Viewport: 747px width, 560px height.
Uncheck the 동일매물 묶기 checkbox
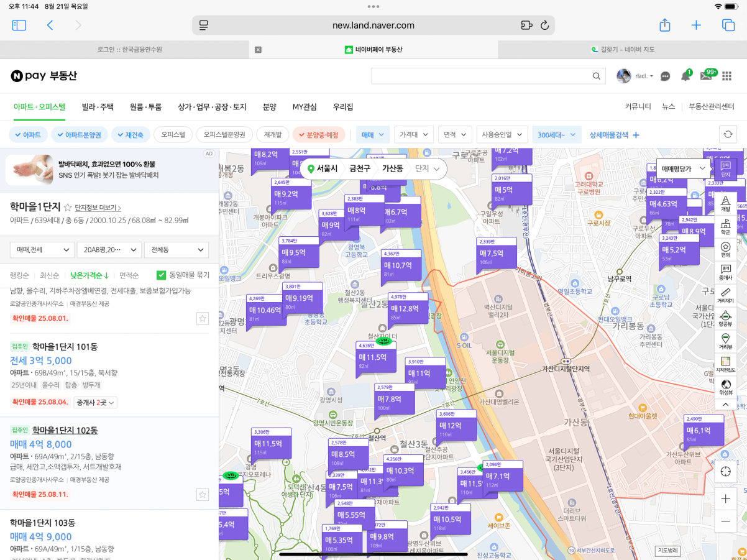pos(162,275)
